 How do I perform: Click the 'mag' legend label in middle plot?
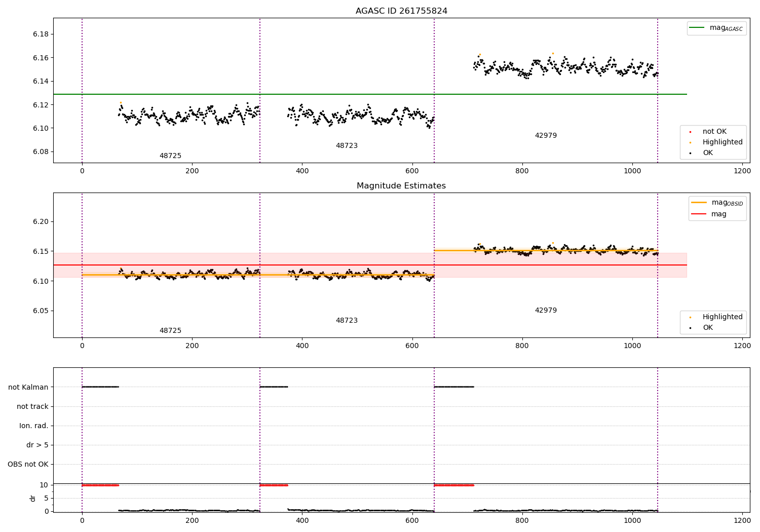coord(718,214)
